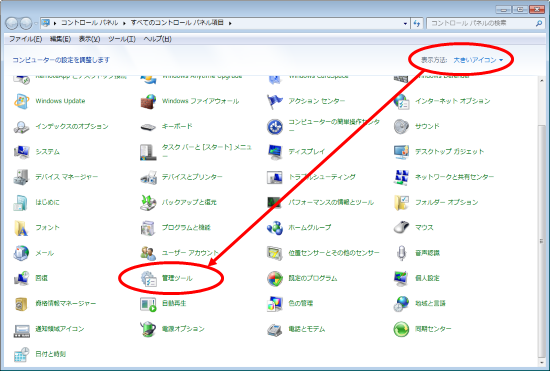
Task: Open トラブルシューティング
Action: click(x=311, y=177)
